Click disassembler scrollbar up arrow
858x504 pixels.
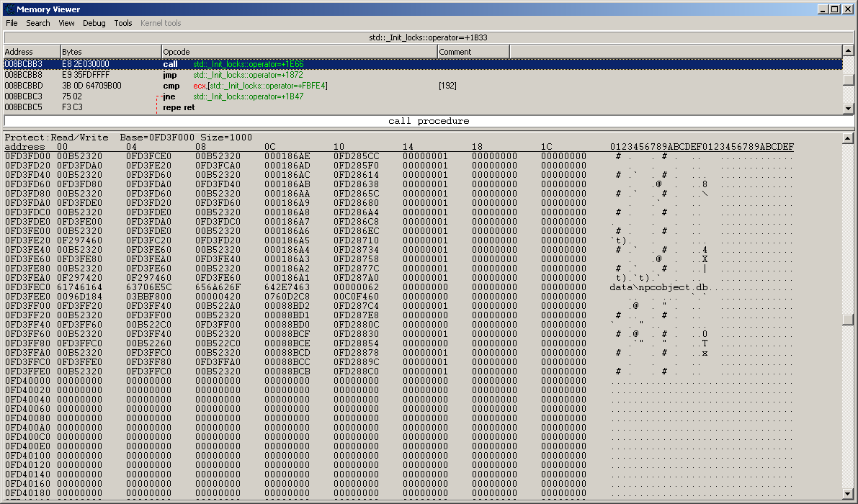[849, 51]
